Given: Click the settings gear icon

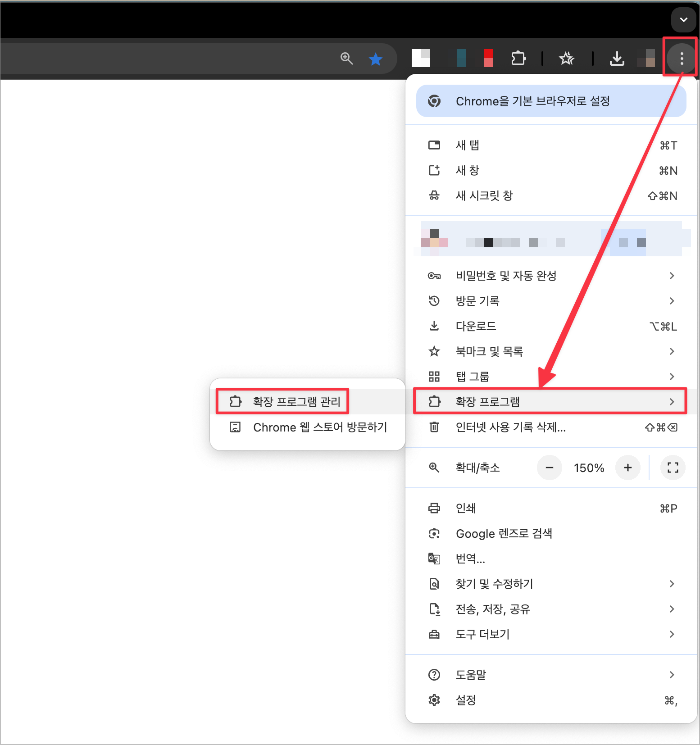Looking at the screenshot, I should click(x=434, y=700).
